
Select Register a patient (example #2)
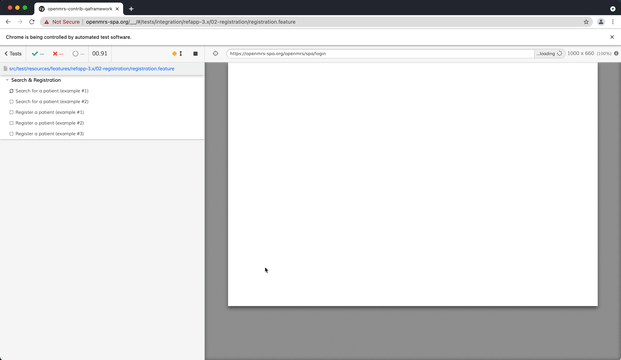50,123
